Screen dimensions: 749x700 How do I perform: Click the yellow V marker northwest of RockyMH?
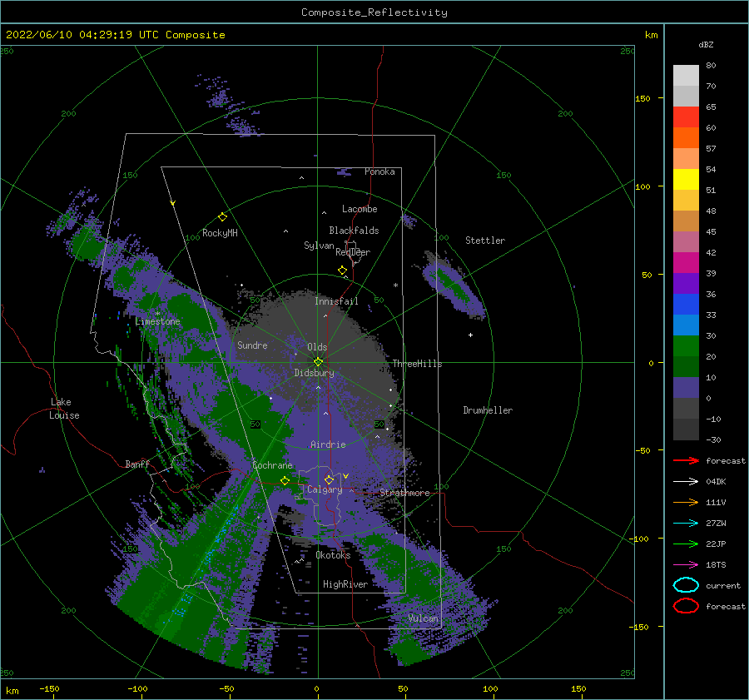pyautogui.click(x=173, y=203)
